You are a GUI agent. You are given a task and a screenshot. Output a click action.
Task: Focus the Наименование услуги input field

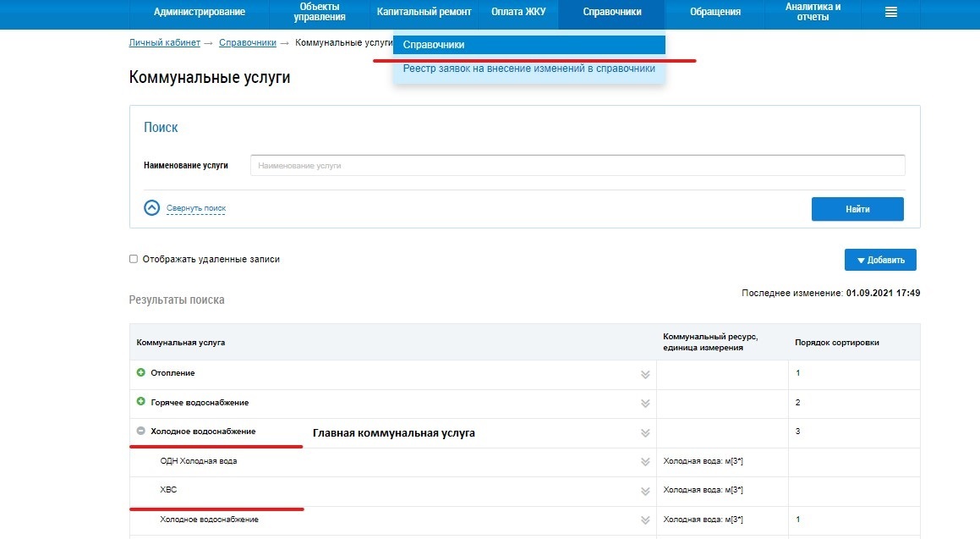click(x=578, y=166)
